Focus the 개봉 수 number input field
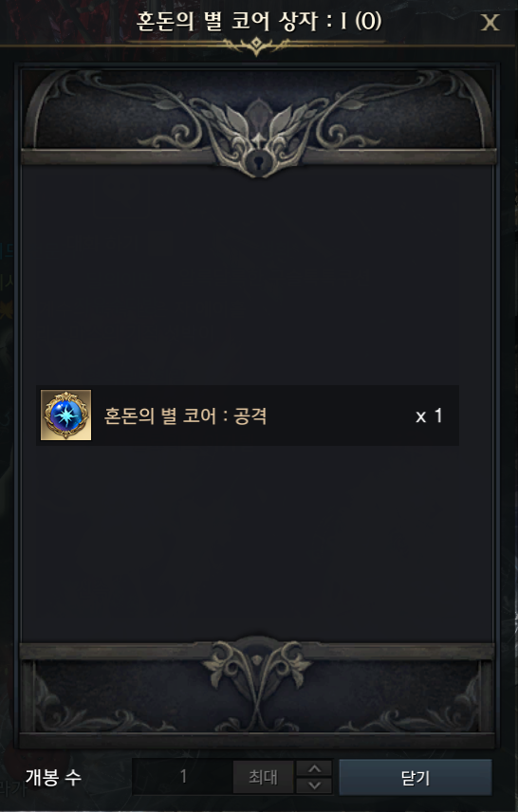 [182, 777]
